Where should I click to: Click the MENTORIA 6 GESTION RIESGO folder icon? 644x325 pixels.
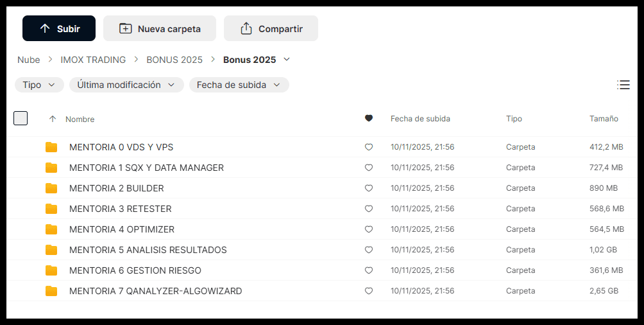click(51, 270)
